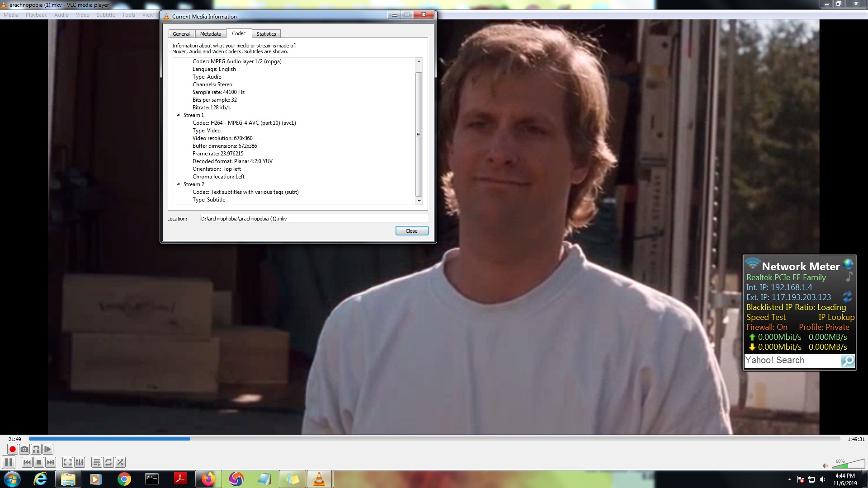Select the Bitrate: 128 kb/s row
The image size is (868, 488).
(212, 108)
